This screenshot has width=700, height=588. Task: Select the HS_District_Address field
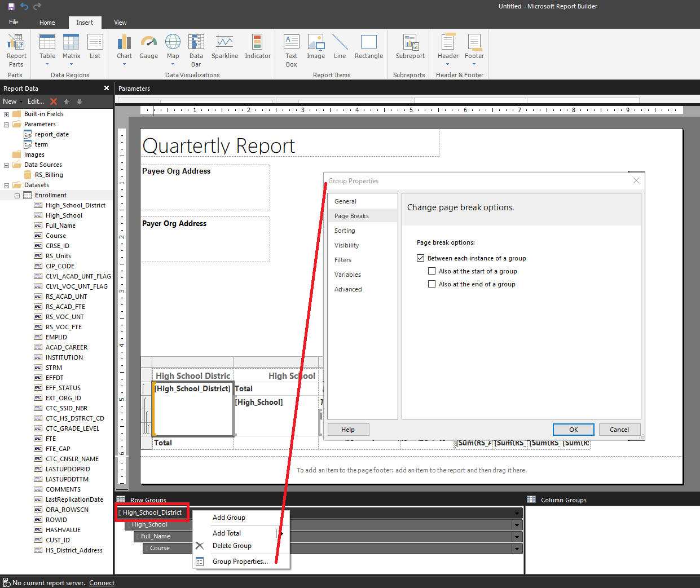(74, 551)
